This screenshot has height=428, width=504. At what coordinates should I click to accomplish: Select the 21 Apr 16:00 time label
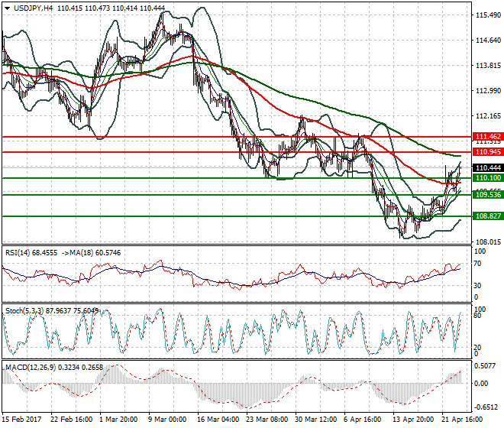click(462, 420)
